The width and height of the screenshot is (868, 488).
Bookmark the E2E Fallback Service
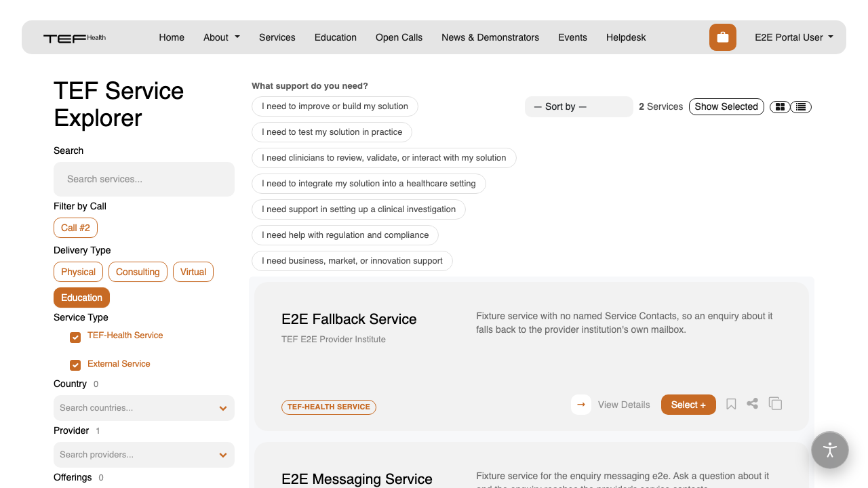pos(731,404)
